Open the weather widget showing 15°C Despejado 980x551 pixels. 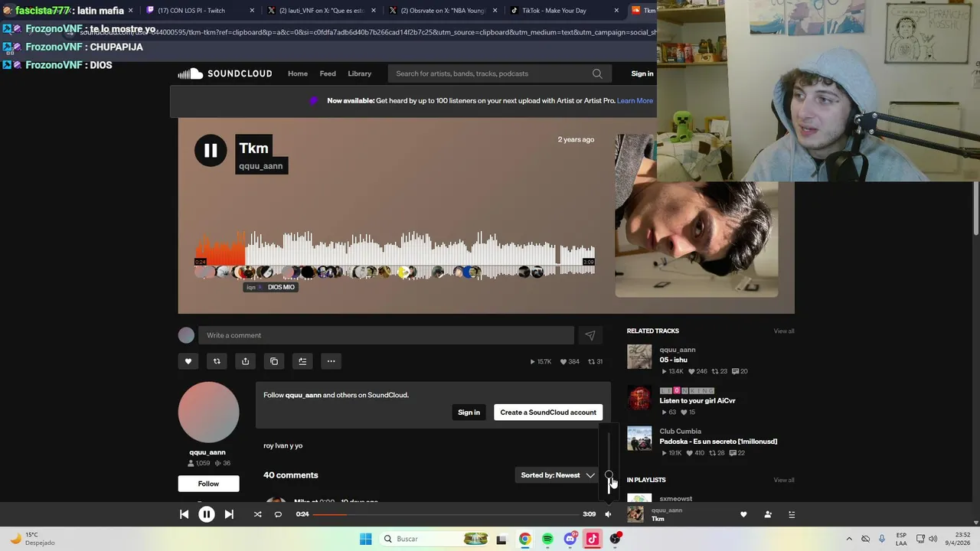pos(31,539)
